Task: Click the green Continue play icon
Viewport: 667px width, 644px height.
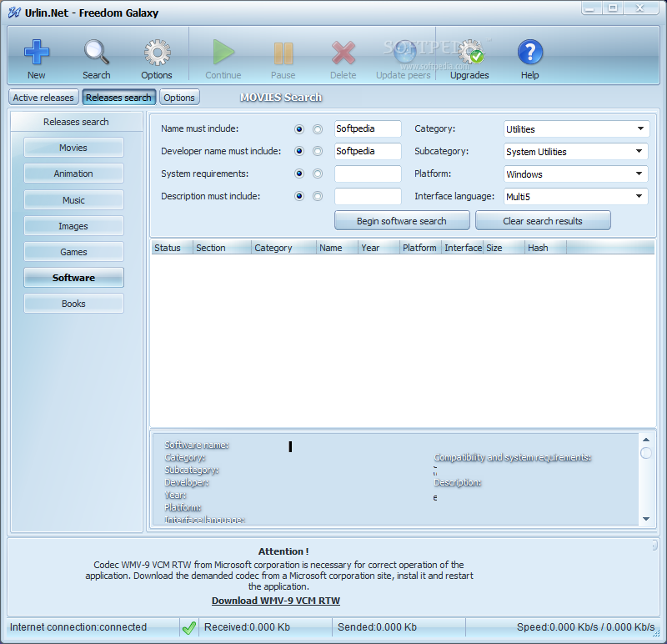Action: (223, 53)
